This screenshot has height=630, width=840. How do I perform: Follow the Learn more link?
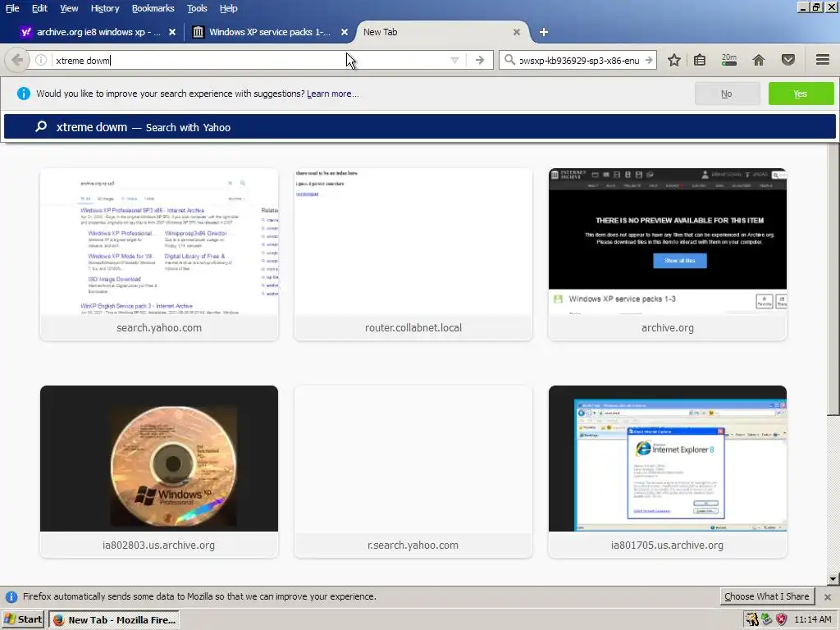tap(333, 94)
